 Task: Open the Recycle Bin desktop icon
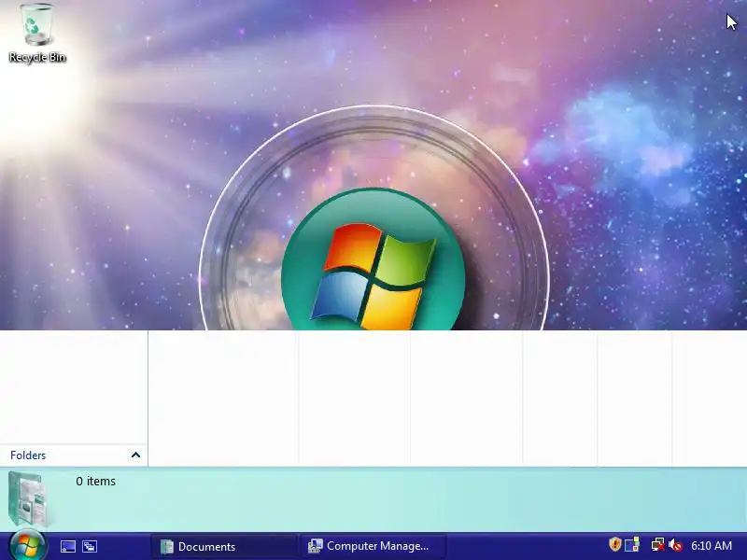coord(36,34)
